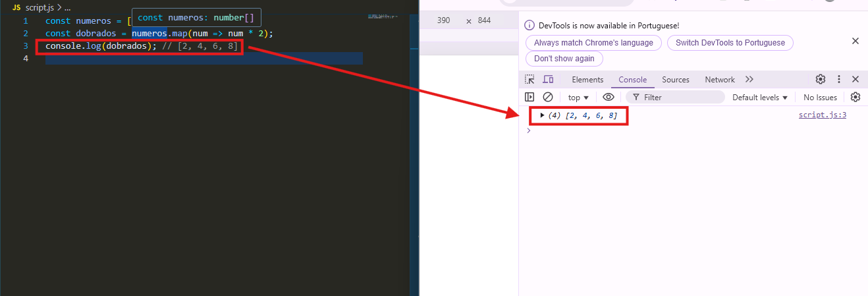This screenshot has width=868, height=296.
Task: Click line number 4 in editor gutter
Action: [x=26, y=59]
